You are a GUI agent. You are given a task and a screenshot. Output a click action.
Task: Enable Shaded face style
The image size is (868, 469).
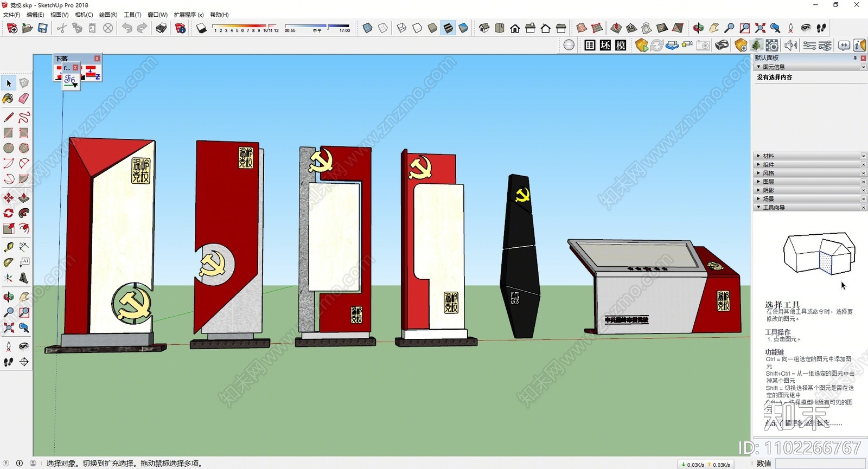pos(432,28)
